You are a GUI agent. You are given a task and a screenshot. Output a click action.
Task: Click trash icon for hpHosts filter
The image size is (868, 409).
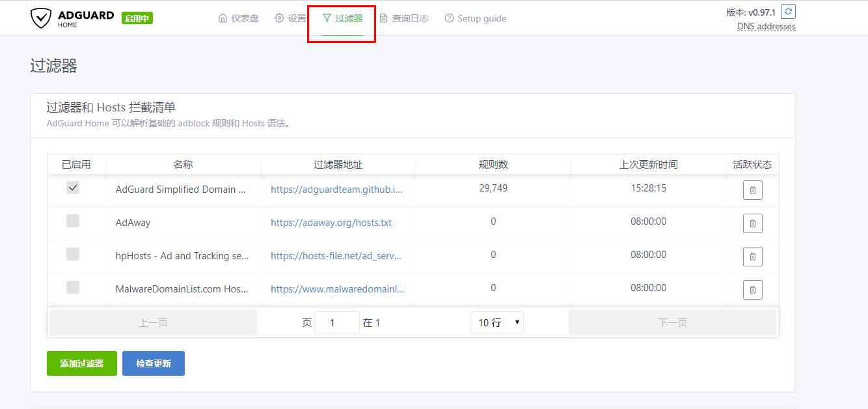click(x=752, y=257)
